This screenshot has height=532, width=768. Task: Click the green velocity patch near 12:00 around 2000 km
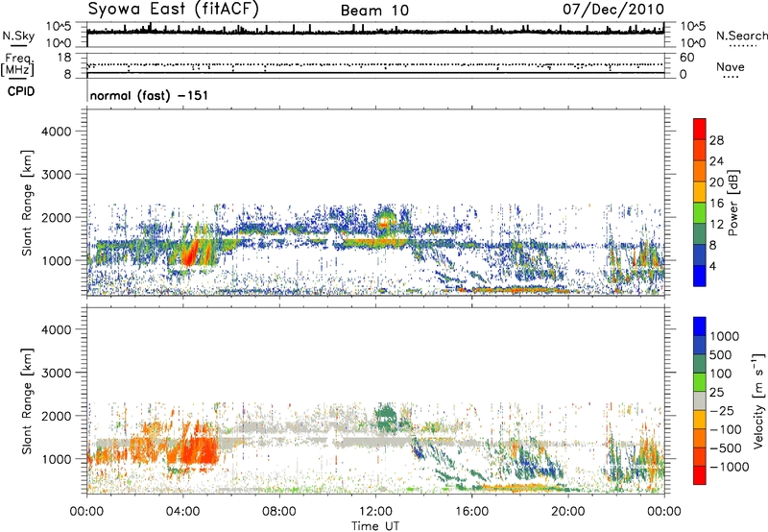pos(386,416)
